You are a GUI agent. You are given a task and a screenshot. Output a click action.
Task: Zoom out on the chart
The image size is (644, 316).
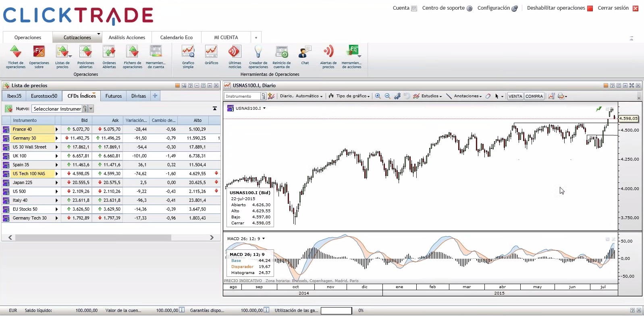pos(387,96)
